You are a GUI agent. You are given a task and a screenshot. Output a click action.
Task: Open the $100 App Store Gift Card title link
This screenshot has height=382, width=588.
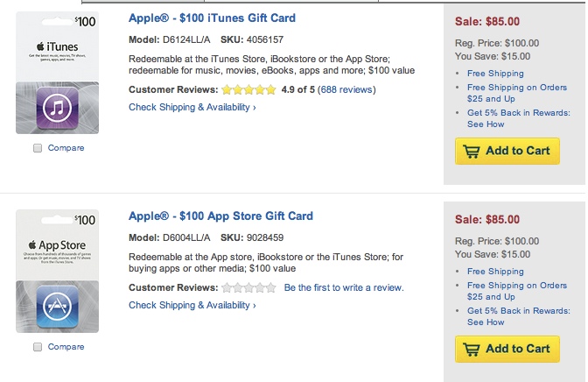coord(220,216)
